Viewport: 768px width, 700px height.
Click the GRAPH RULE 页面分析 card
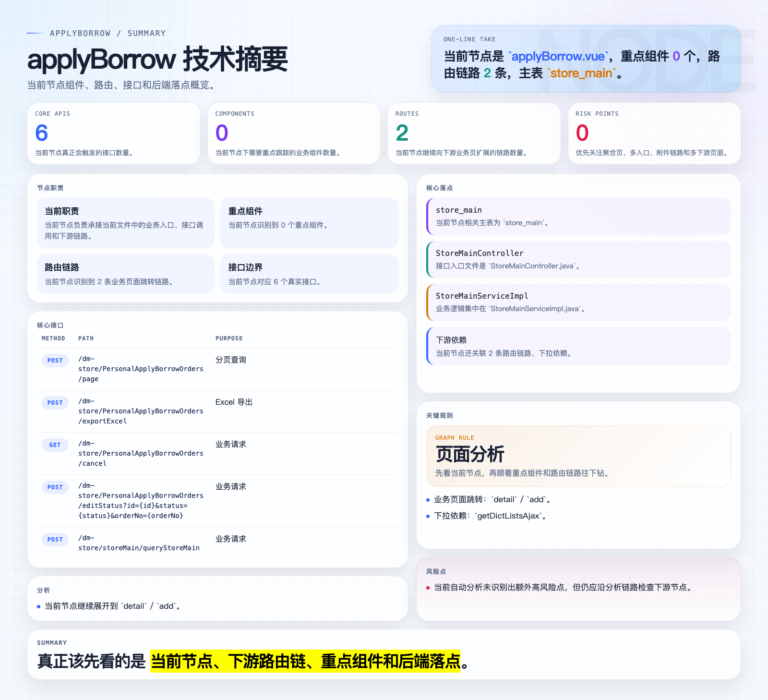(578, 456)
